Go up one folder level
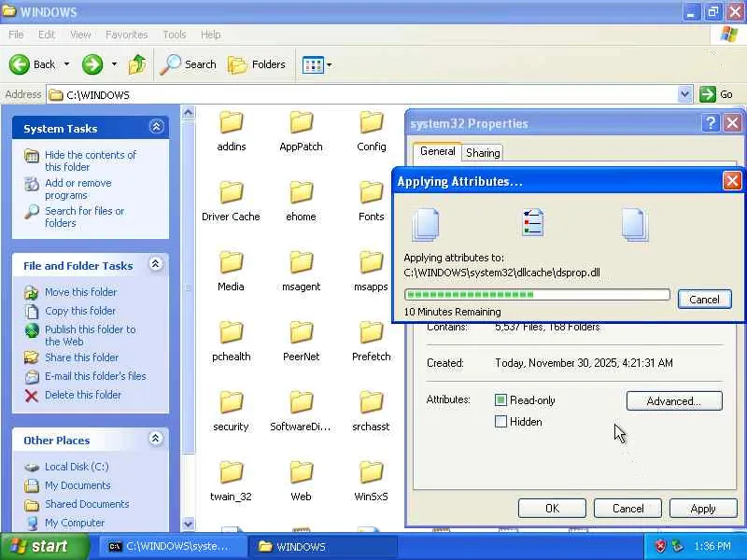The height and width of the screenshot is (560, 747). pyautogui.click(x=137, y=64)
